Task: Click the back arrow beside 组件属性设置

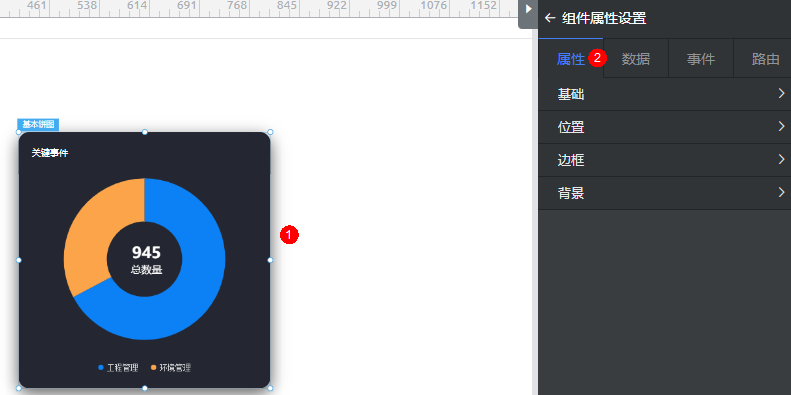Action: tap(550, 19)
